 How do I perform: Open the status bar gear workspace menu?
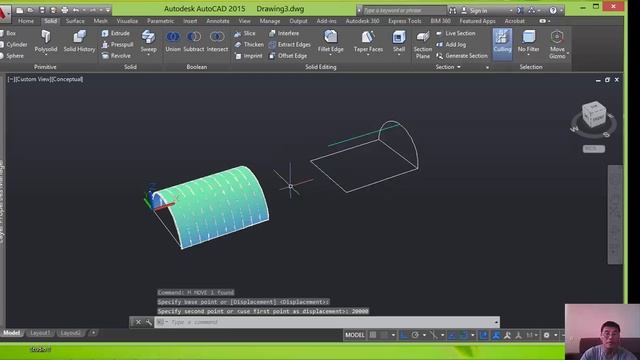547,335
